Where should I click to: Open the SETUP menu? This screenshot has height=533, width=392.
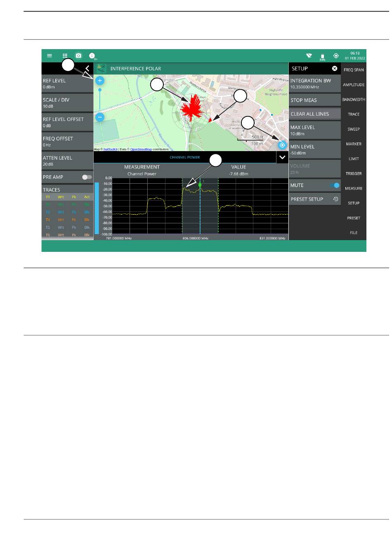354,203
